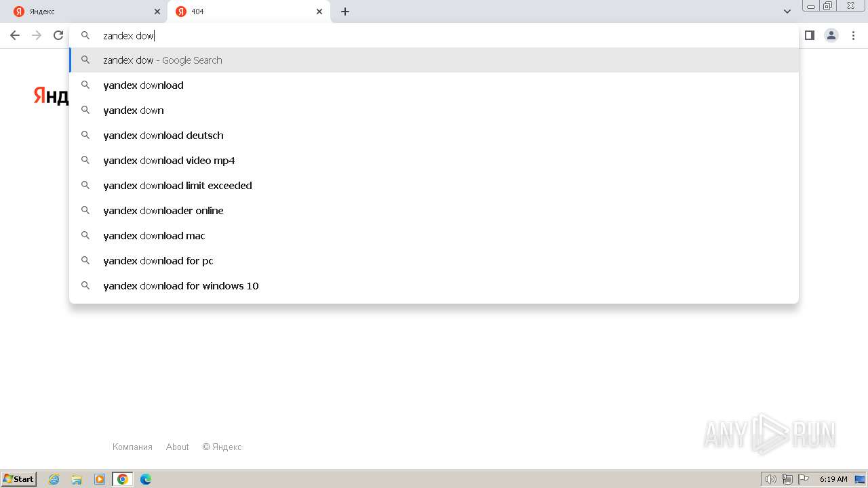Click search icon beside 'yandex download mac'
The image size is (868, 488).
pos(85,235)
